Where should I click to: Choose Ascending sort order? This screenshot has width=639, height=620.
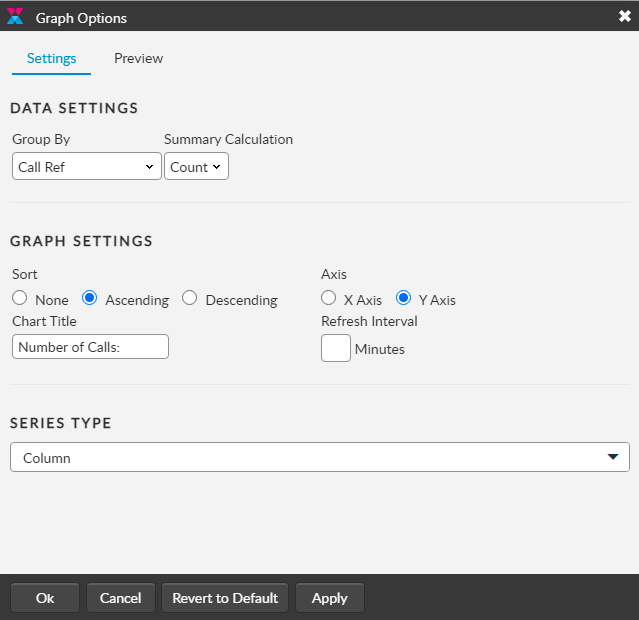pos(89,298)
